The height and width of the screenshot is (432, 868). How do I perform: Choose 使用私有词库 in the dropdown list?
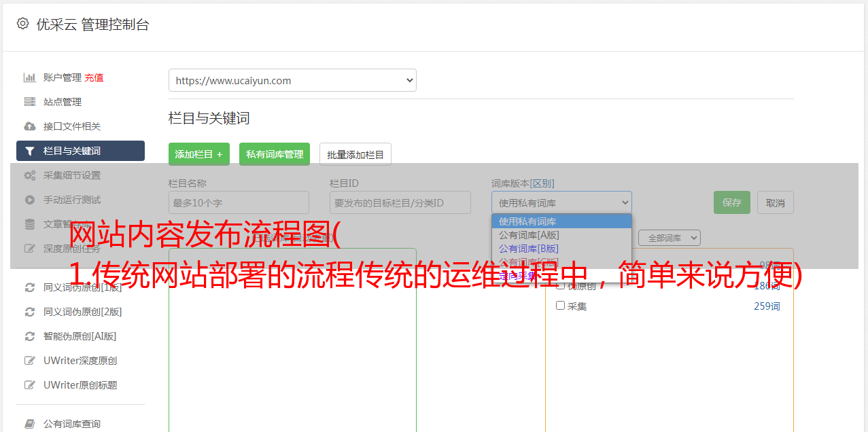click(561, 221)
